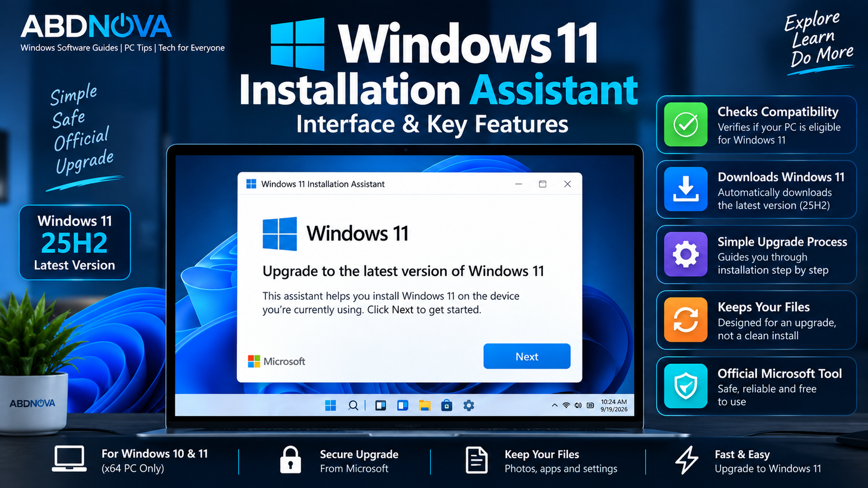The height and width of the screenshot is (488, 868).
Task: Click the laptop icon beside For Windows 10 & 11
Action: 69,459
